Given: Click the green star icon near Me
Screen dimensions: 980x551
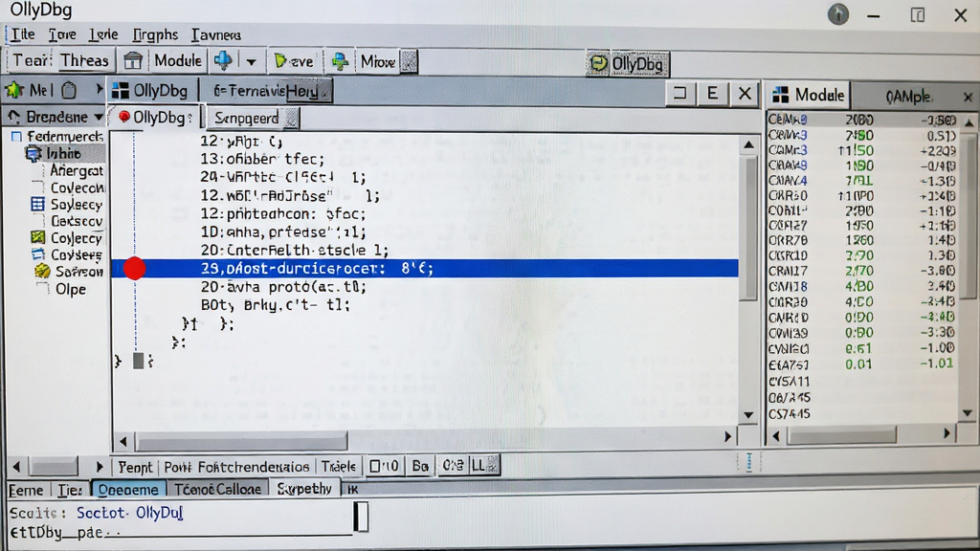Looking at the screenshot, I should (x=13, y=90).
